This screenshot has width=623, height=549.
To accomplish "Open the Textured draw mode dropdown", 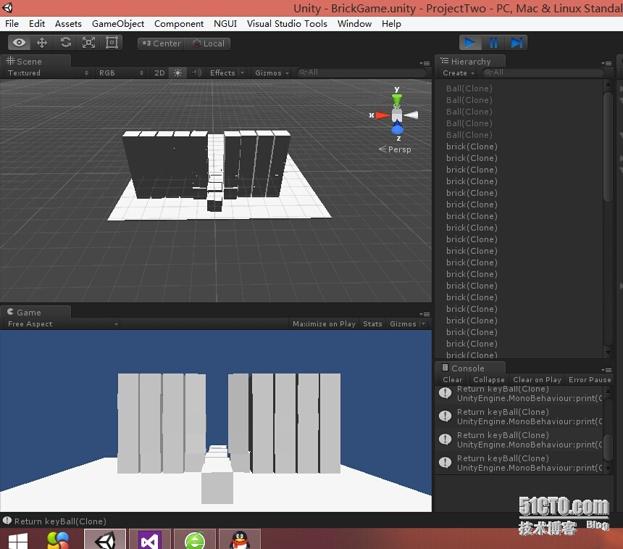I will (48, 73).
